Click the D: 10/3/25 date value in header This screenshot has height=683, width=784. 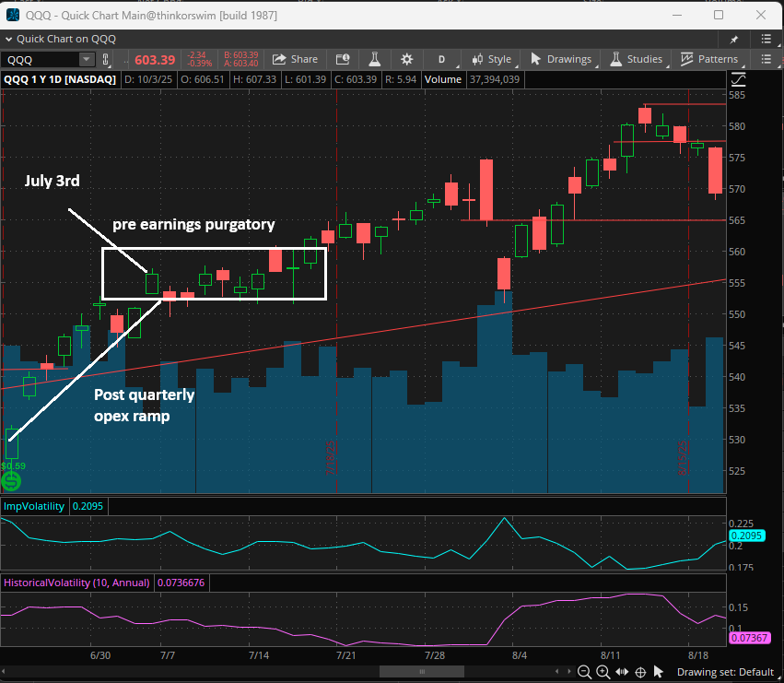[148, 79]
